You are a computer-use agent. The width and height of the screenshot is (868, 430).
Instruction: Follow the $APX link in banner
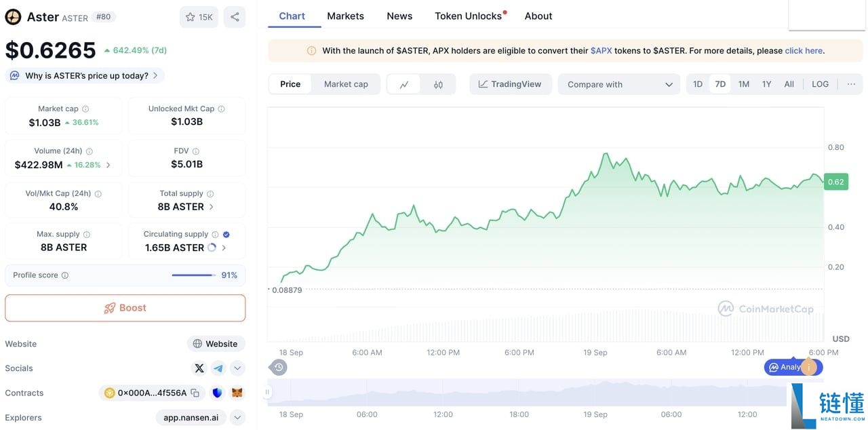pyautogui.click(x=601, y=51)
